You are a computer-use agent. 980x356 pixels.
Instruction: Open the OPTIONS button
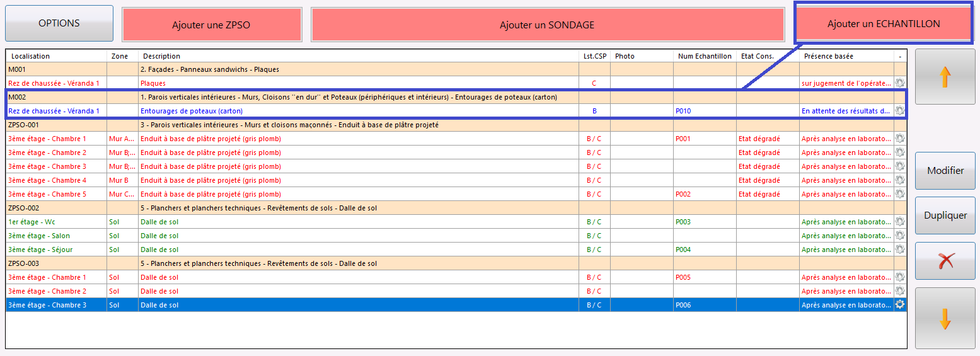pyautogui.click(x=59, y=23)
